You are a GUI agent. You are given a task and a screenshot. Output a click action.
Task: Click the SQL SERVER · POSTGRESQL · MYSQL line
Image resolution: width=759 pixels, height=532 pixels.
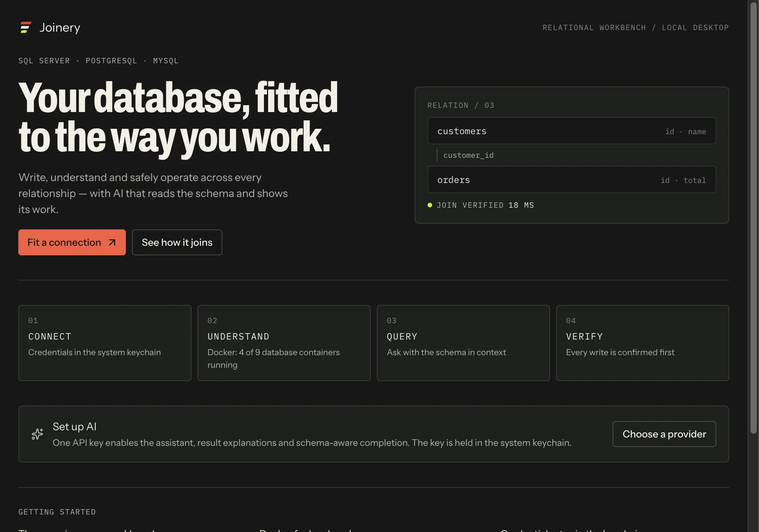[98, 61]
